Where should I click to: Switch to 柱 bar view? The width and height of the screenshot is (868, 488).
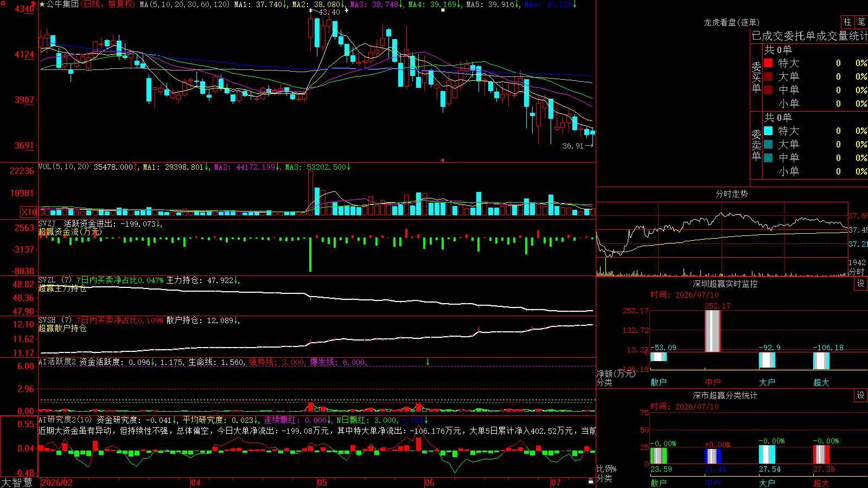[x=847, y=22]
